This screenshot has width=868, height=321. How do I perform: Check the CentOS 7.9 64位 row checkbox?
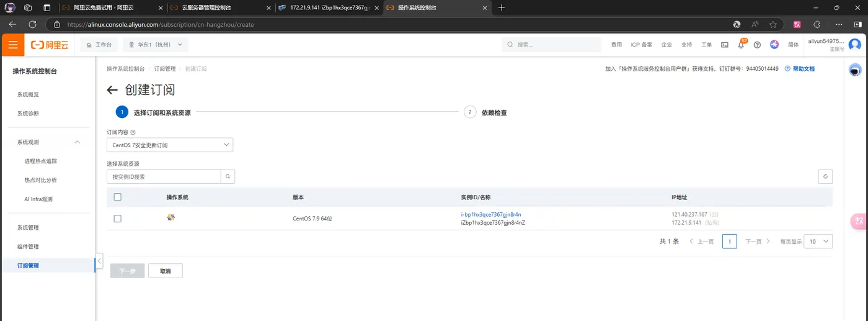pyautogui.click(x=118, y=219)
